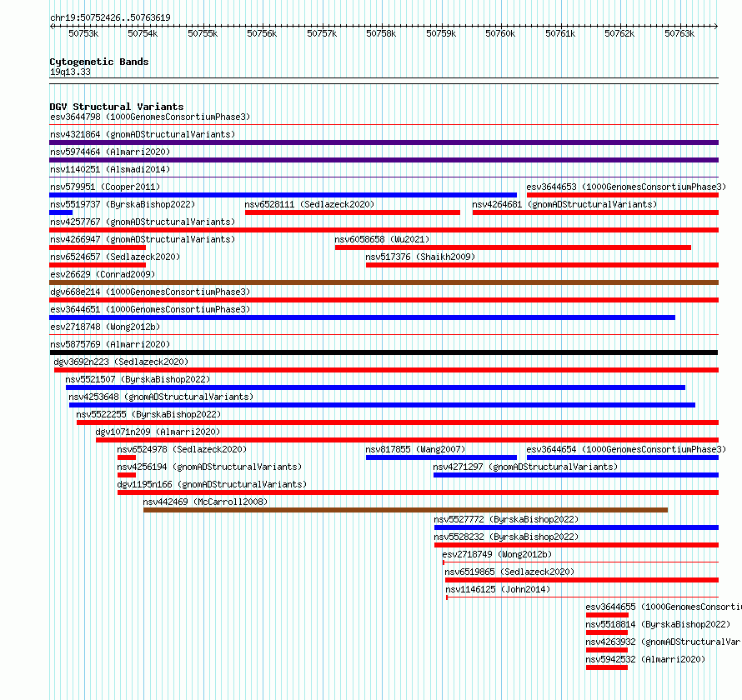Click the nsv5521507 ByrskaBishop2022 label

(x=138, y=379)
